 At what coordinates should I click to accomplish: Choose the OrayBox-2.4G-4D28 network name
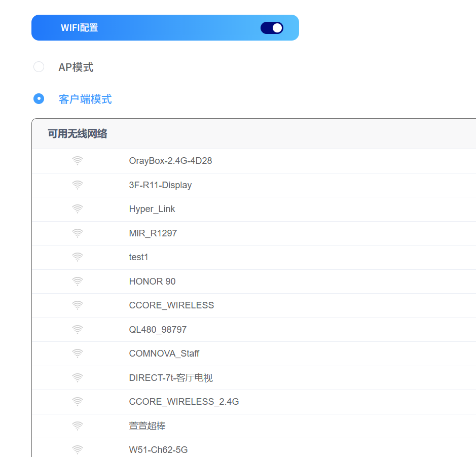[x=170, y=161]
